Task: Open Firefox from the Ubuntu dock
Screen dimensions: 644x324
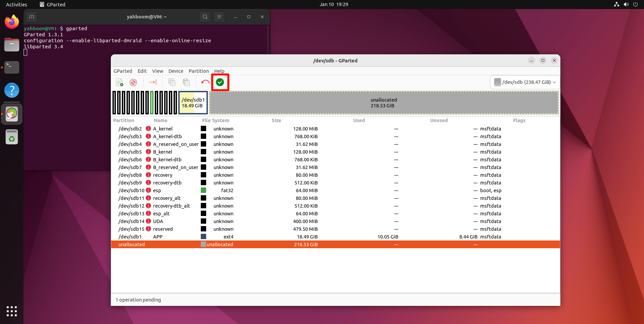Action: (12, 22)
